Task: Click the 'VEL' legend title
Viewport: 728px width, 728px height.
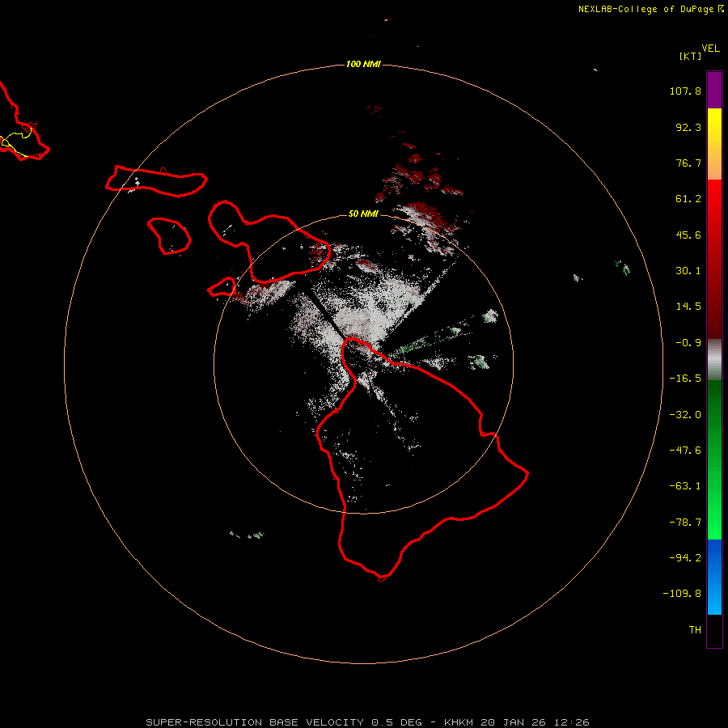Action: [710, 49]
